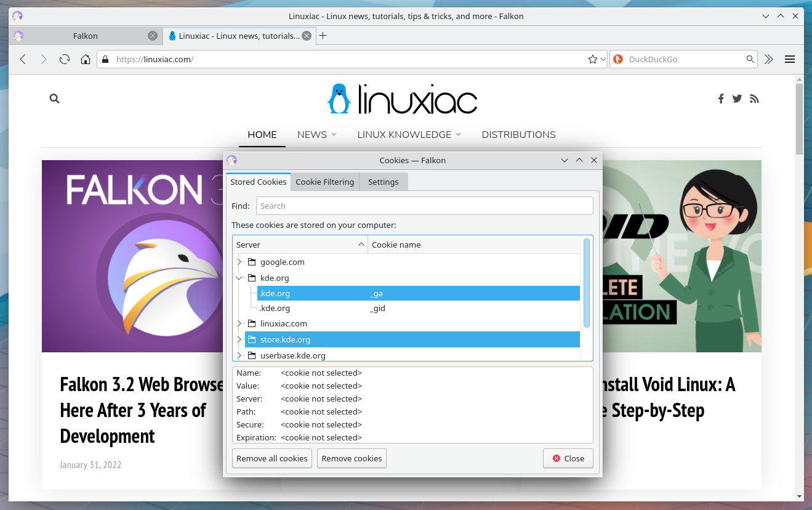The width and height of the screenshot is (812, 510).
Task: Click the cookie list vertical scrollbar
Action: 587,283
